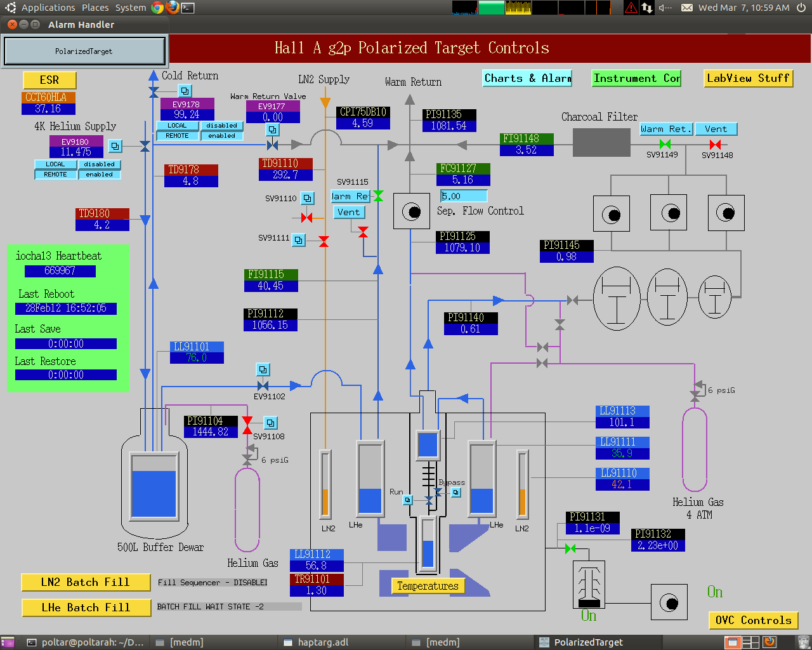
Task: Click left LN2 orange level gauge
Action: click(325, 483)
